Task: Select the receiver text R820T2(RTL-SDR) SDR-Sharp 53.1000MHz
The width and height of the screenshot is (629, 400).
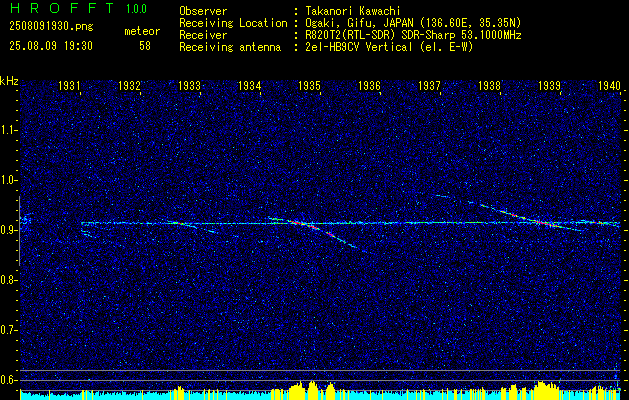Action: 413,35
